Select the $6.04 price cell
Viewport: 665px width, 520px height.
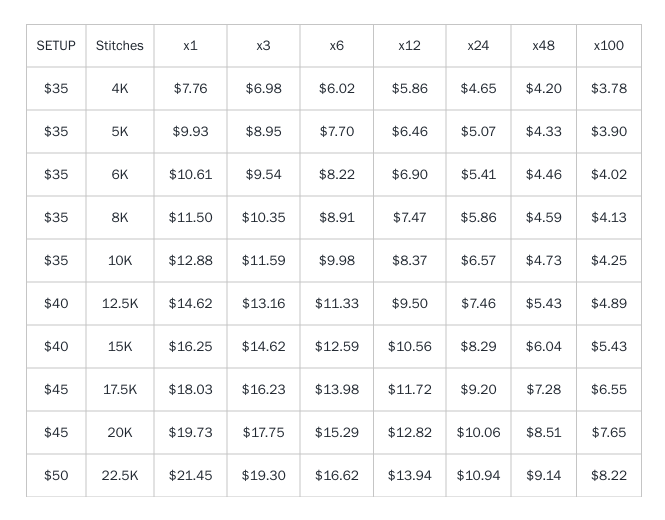coord(543,346)
